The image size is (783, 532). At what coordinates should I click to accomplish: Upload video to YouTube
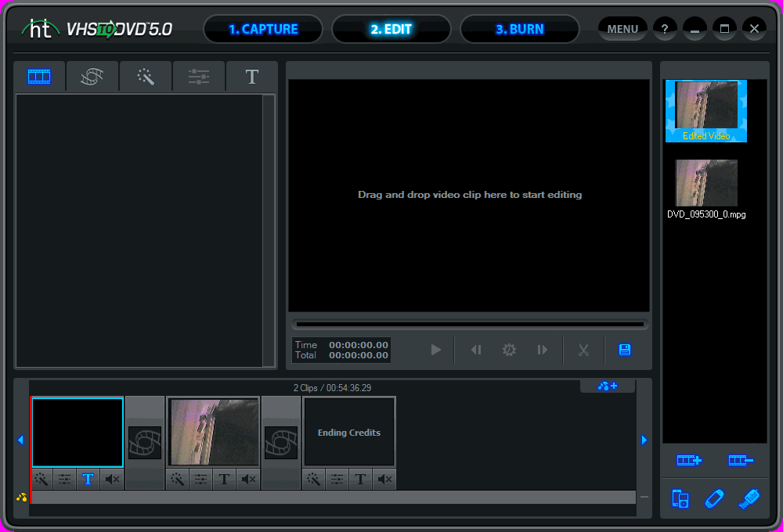(x=749, y=498)
